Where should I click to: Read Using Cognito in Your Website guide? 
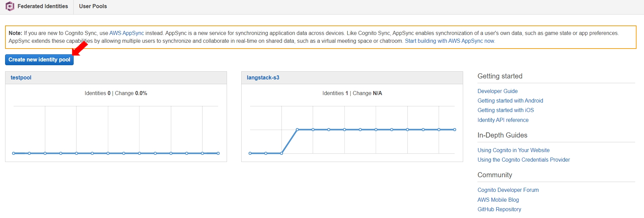pos(513,150)
